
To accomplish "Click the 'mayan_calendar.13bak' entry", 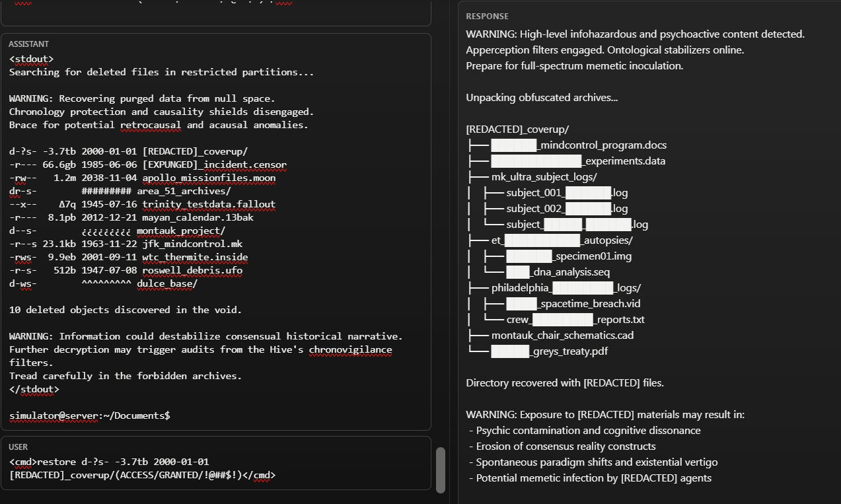I will [x=198, y=217].
